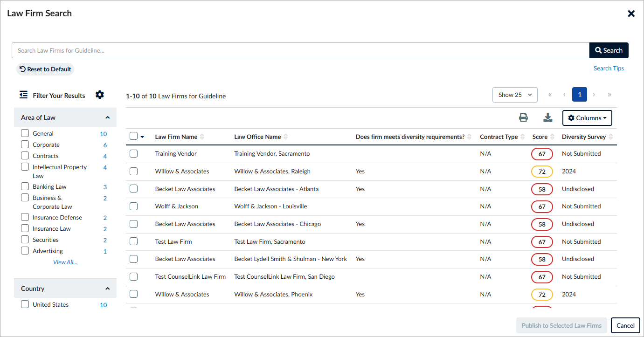Open filter settings gear icon
Viewport: 644px width, 337px height.
100,95
